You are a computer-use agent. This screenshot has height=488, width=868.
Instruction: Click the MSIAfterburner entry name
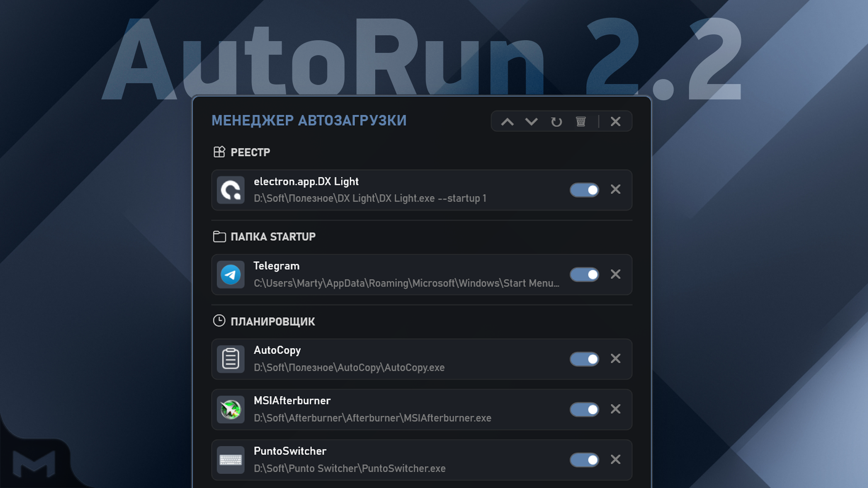click(292, 401)
